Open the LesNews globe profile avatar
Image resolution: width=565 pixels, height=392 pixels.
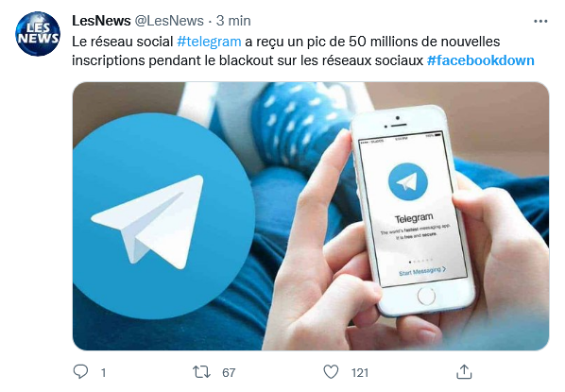click(x=38, y=34)
